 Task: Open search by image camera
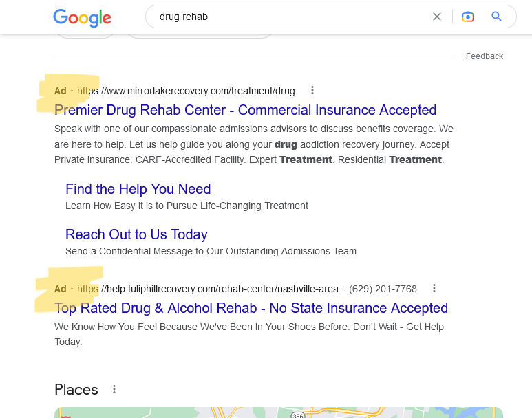(x=468, y=16)
